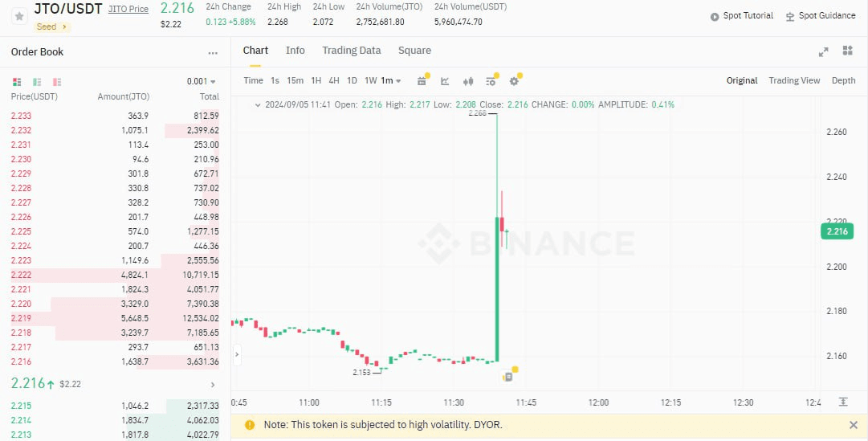Click the warning icon in volatility note
868x441 pixels.
[x=250, y=425]
